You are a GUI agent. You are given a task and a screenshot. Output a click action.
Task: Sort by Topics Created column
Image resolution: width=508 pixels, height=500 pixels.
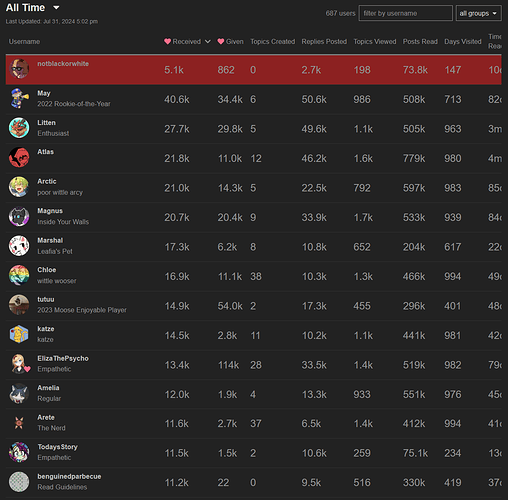click(273, 42)
